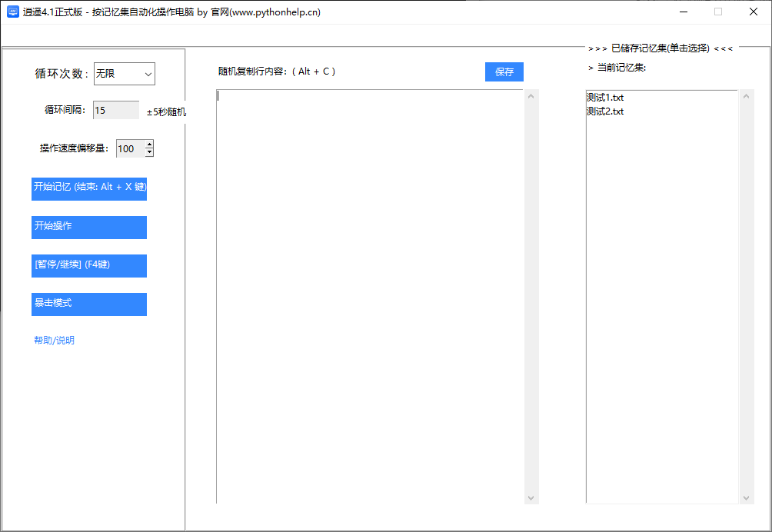This screenshot has height=532, width=772.
Task: Select 测试2.txt in the memory set list
Action: pos(605,111)
